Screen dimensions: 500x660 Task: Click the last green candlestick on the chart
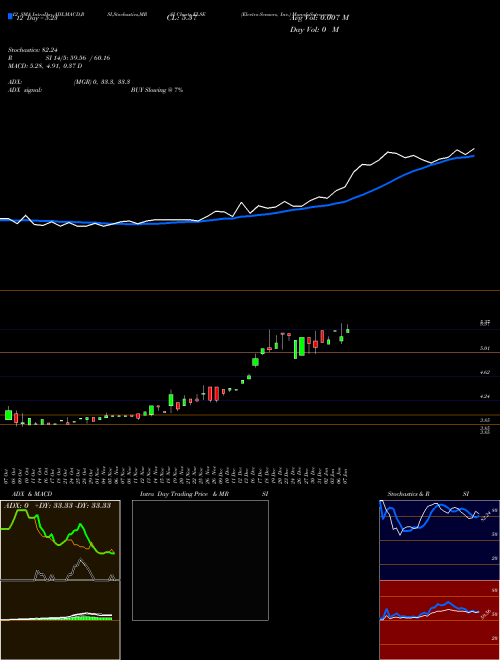click(x=348, y=330)
